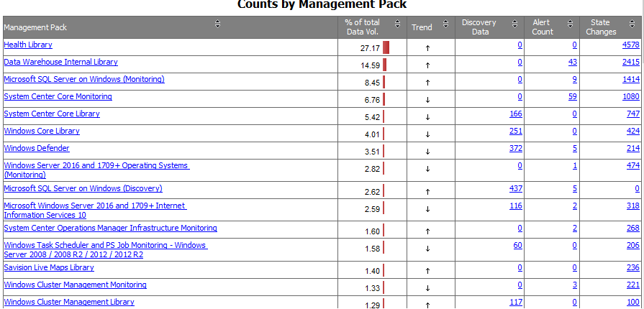Screen dimensions: 644x309
Task: Open Windows Server 2016 and 1709+ Operating Systems link
Action: pos(96,170)
